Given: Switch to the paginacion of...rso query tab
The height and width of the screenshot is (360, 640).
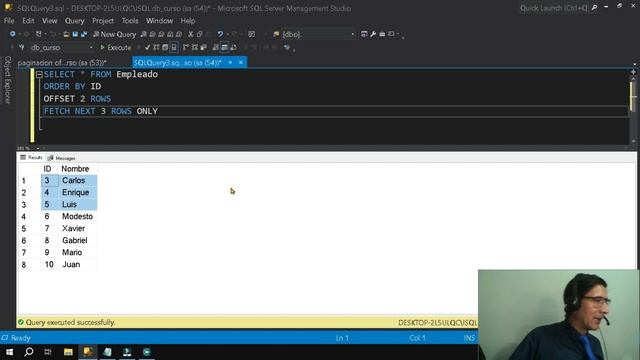Looking at the screenshot, I should click(62, 62).
